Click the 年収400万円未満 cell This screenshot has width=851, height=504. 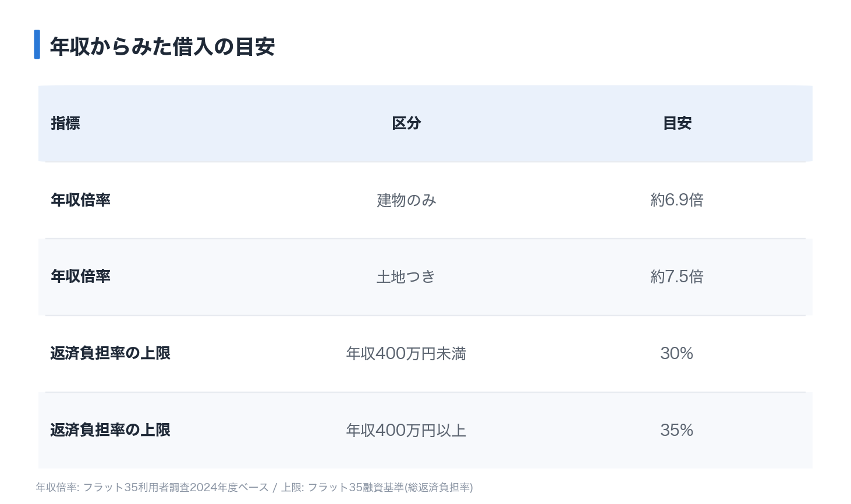406,353
